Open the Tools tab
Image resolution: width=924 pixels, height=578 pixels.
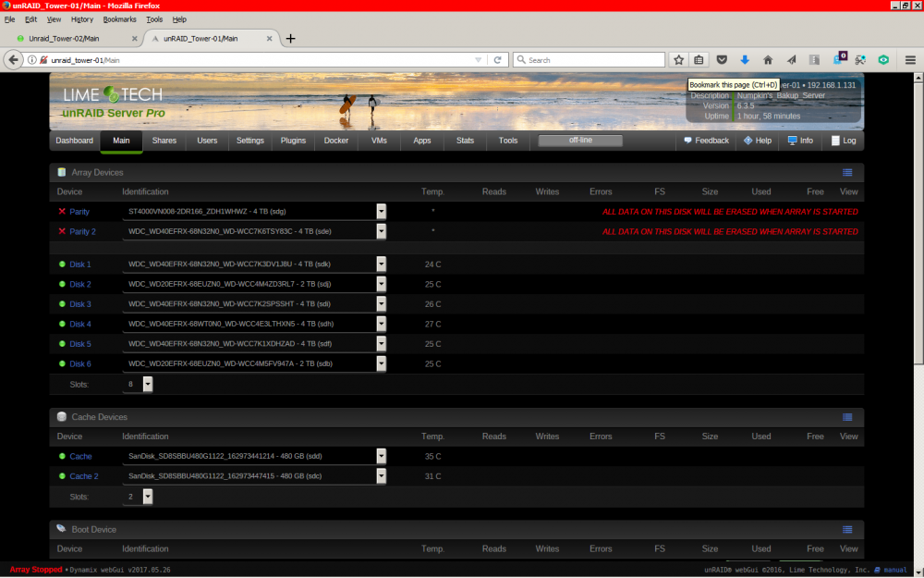508,141
